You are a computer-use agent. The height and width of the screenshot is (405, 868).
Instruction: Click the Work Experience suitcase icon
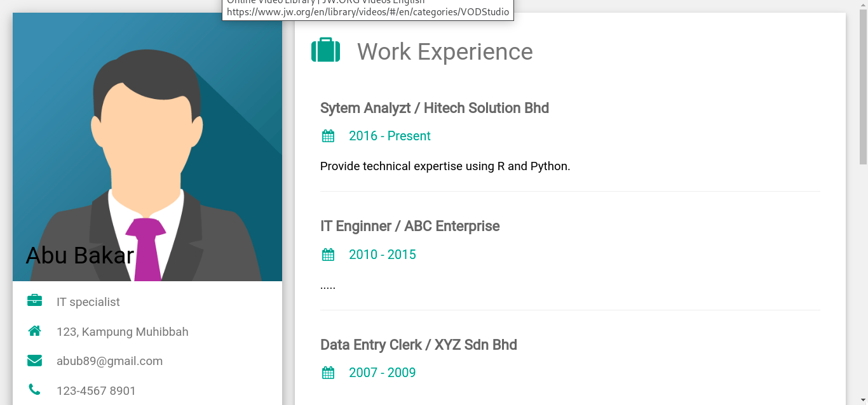pos(325,50)
